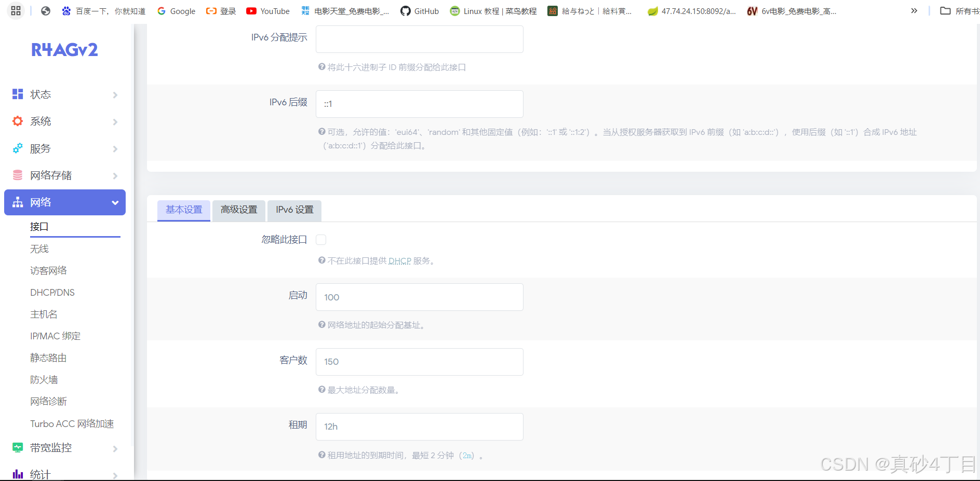The image size is (980, 481).
Task: Focus the 租期 lease time field
Action: (420, 427)
